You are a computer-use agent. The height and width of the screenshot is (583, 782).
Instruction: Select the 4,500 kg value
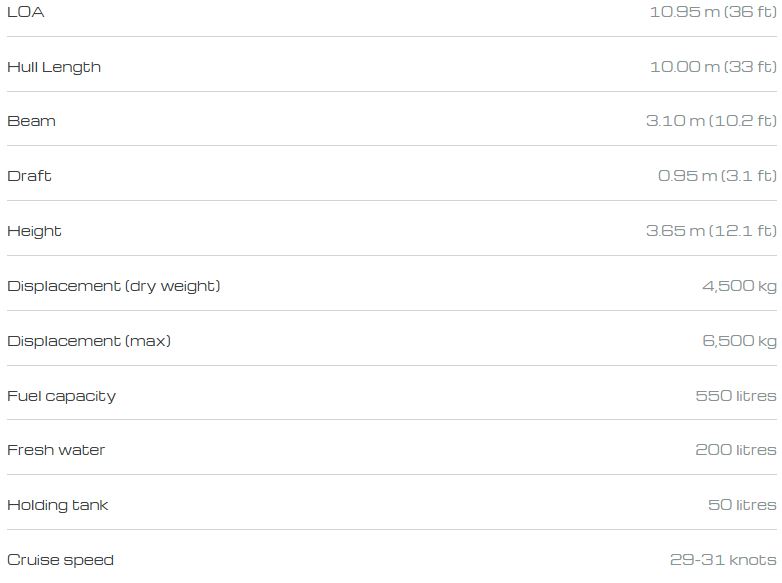pyautogui.click(x=739, y=286)
